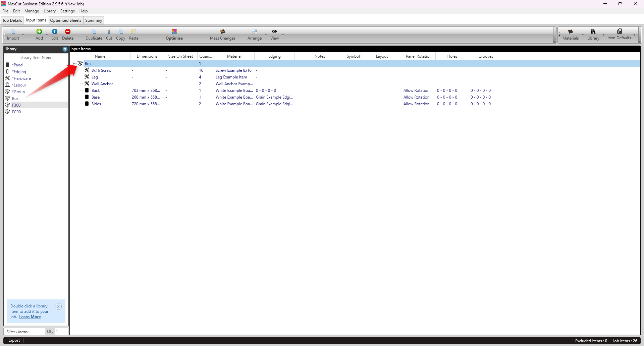
Task: Click the "Excluded Items : 0" status text
Action: [591, 341]
